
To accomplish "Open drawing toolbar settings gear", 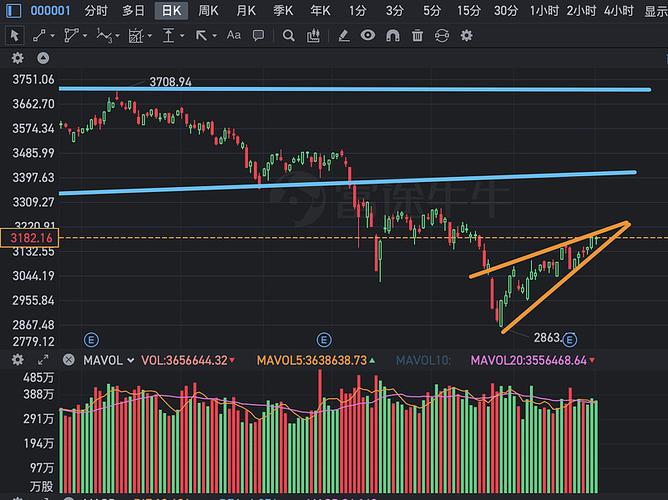I will (466, 35).
